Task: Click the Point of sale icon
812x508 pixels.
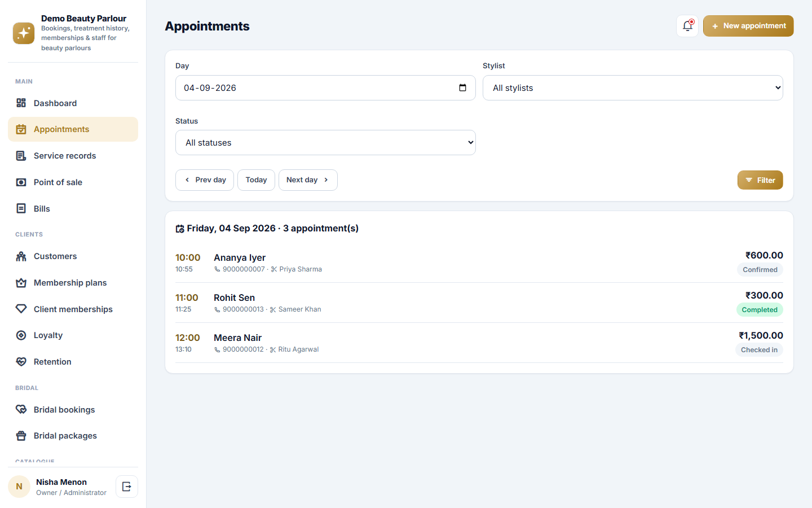Action: tap(21, 182)
